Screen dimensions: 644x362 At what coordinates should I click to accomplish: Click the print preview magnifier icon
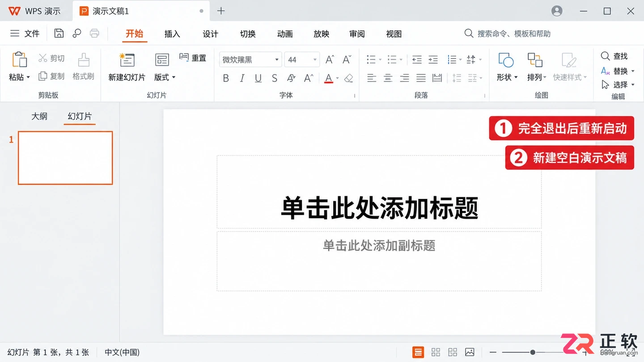pyautogui.click(x=77, y=34)
